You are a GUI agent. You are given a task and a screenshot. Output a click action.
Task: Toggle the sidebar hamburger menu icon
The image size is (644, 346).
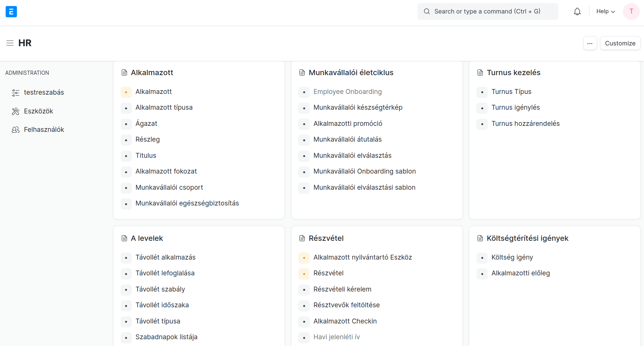10,43
